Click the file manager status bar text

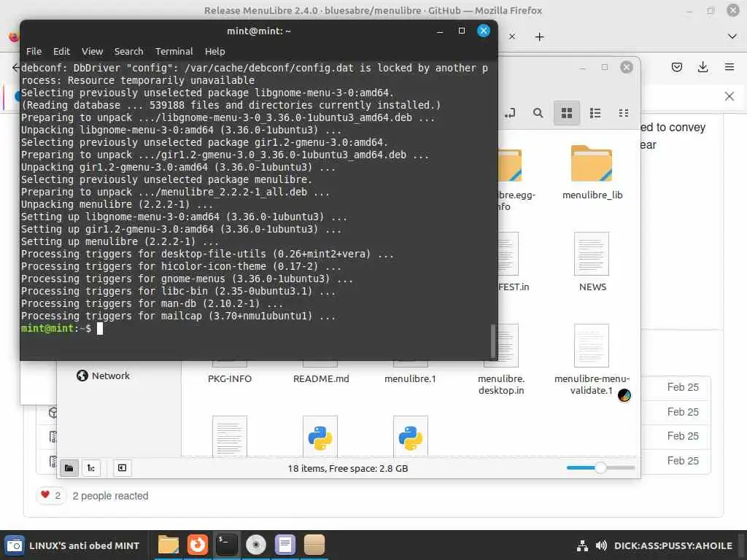pos(348,469)
